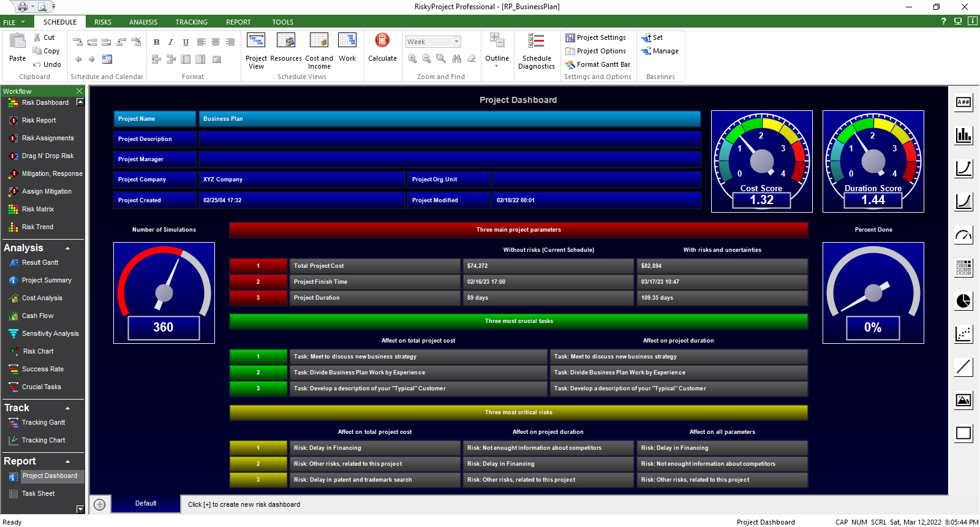This screenshot has width=980, height=527.
Task: Open Sensitivity Analysis in workflow
Action: (44, 333)
